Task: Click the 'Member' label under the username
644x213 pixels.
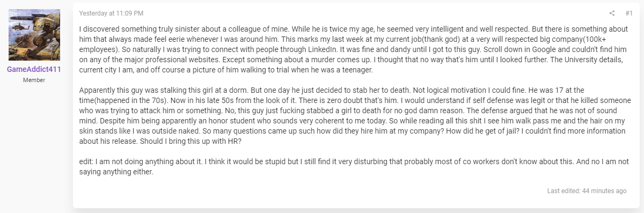Action: click(x=34, y=80)
